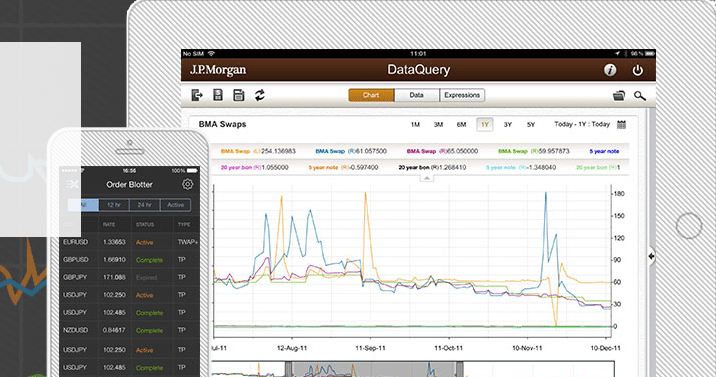
Task: Select the 1M time range
Action: (415, 125)
